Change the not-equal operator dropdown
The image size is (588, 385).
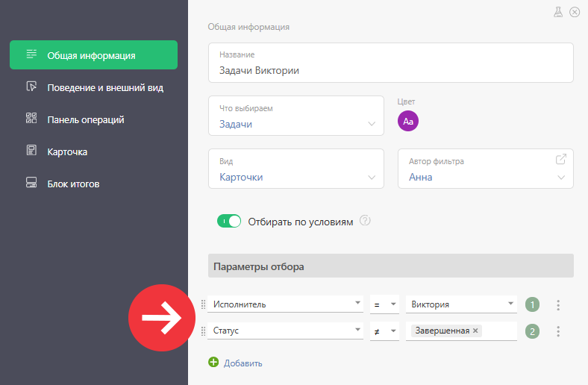point(384,331)
